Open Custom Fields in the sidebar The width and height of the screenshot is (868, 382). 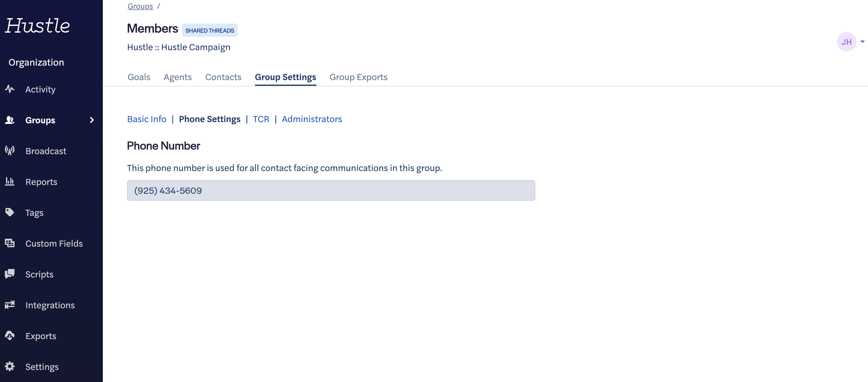(54, 244)
